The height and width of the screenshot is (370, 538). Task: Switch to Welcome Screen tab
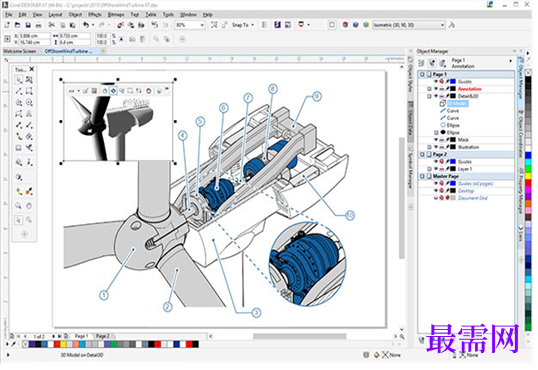coord(20,51)
